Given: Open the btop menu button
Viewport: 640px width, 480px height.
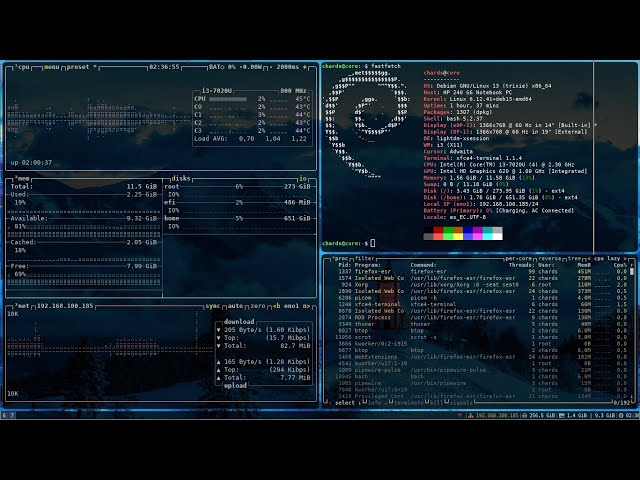Looking at the screenshot, I should tap(51, 67).
